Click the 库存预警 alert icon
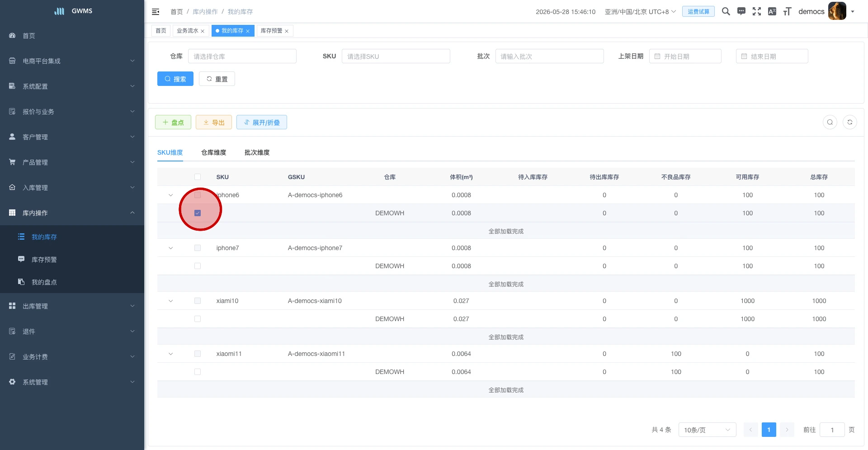Viewport: 868px width, 450px height. 21,259
